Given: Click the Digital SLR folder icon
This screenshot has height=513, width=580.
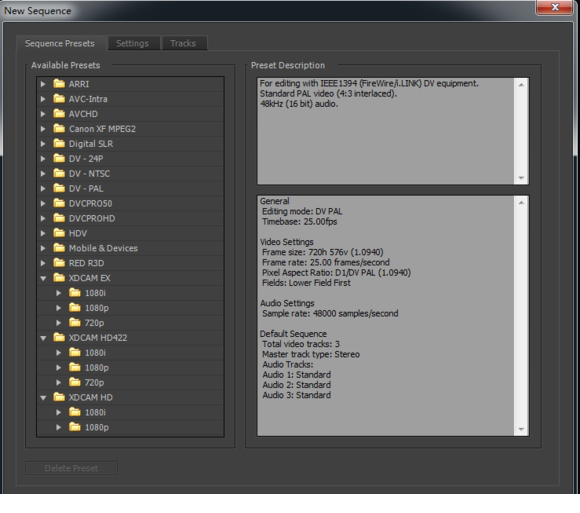Looking at the screenshot, I should coord(59,143).
